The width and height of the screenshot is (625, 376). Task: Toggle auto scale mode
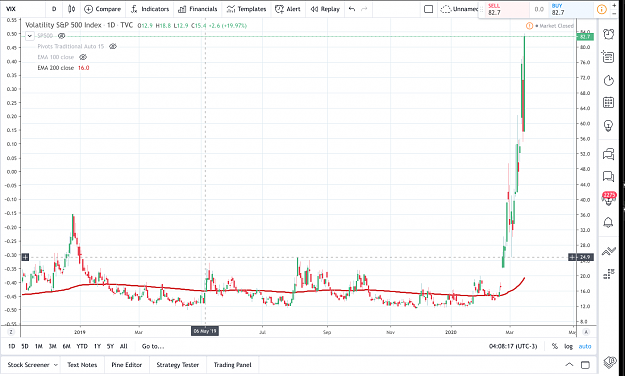(x=585, y=346)
